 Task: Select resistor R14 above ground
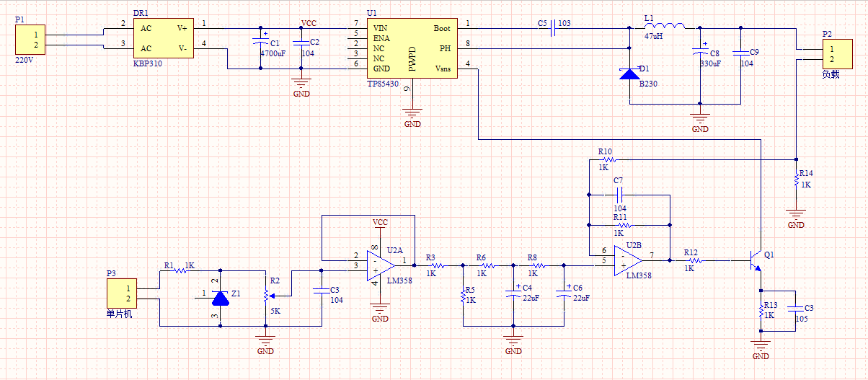click(x=796, y=178)
